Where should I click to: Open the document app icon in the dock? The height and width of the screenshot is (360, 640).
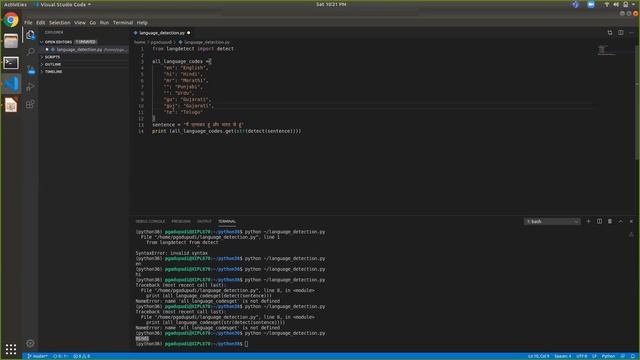11,105
